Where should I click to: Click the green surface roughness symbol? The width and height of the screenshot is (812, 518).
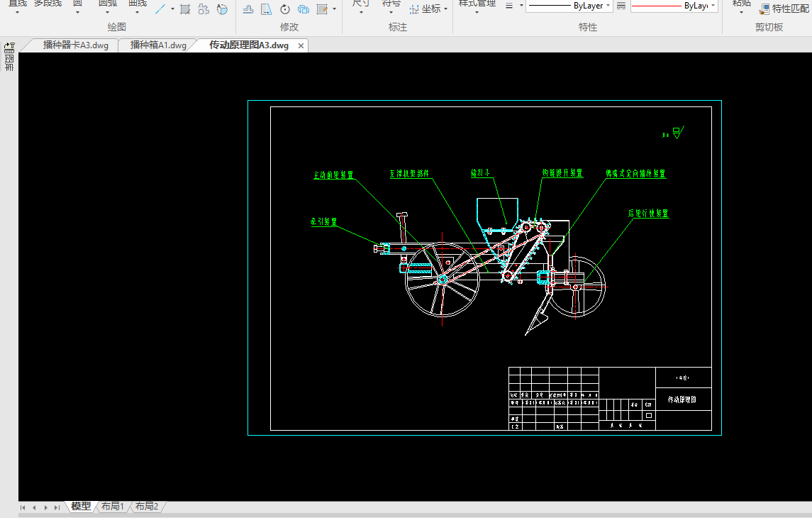(678, 133)
